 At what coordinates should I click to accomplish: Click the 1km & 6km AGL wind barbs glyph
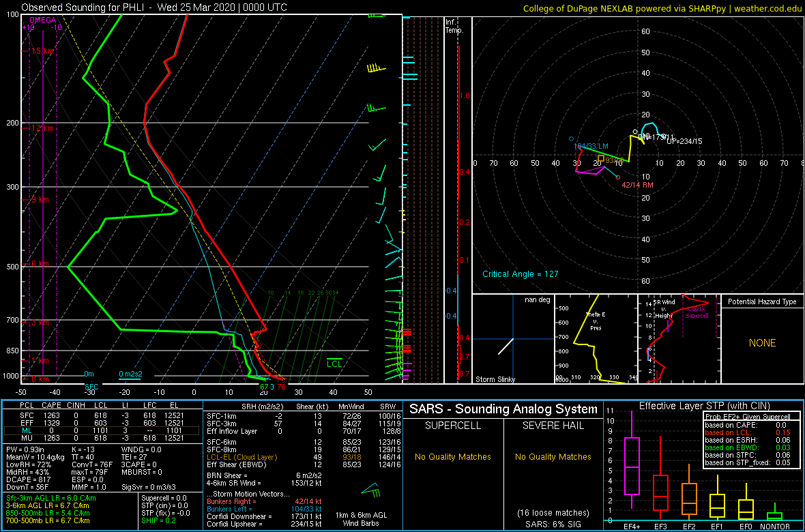coord(371,492)
